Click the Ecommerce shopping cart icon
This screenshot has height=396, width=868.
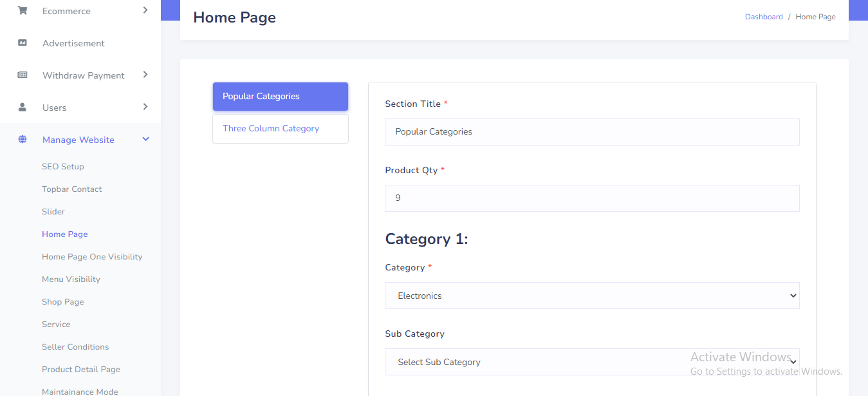point(23,11)
